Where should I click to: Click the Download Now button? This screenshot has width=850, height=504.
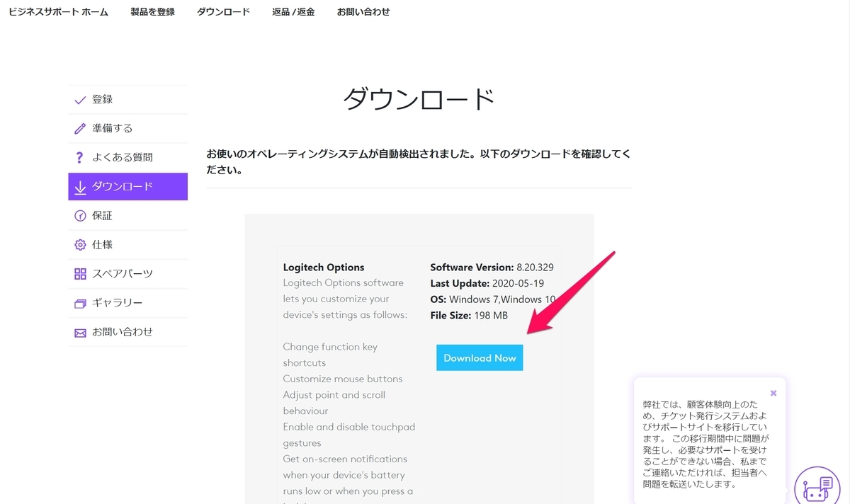[480, 358]
